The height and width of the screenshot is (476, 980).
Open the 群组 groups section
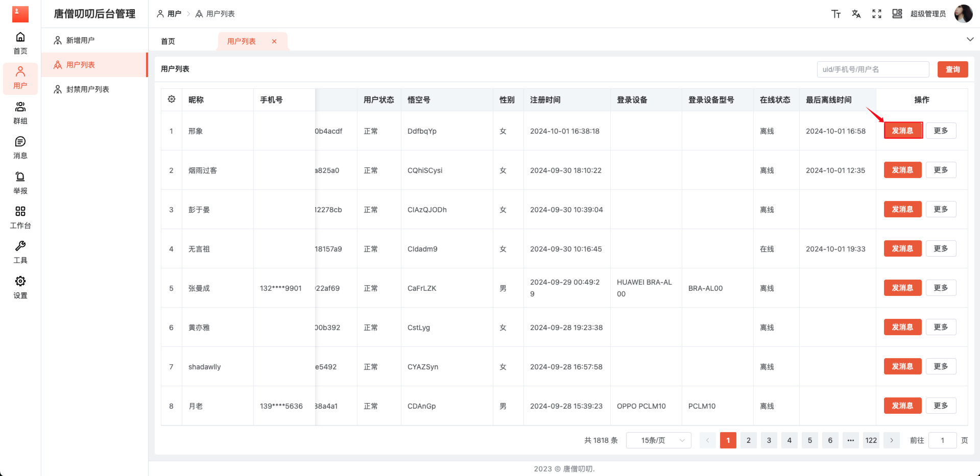(x=20, y=113)
